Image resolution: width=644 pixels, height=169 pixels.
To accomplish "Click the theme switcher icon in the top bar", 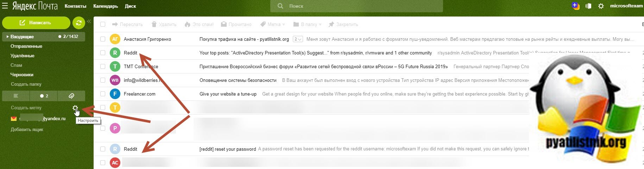I will pos(588,6).
